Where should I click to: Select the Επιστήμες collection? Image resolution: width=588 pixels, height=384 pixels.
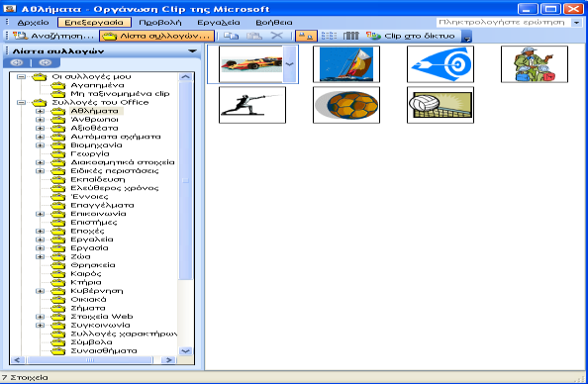coord(94,223)
